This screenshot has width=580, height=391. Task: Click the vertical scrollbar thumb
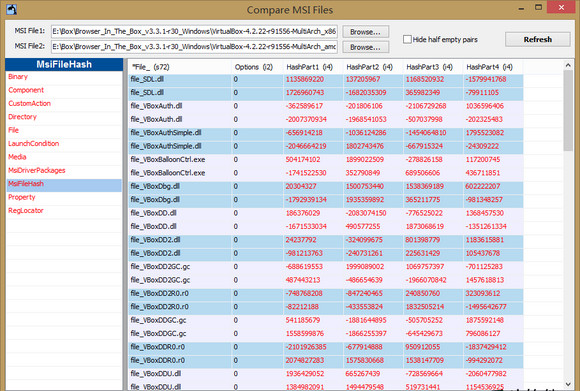point(568,111)
